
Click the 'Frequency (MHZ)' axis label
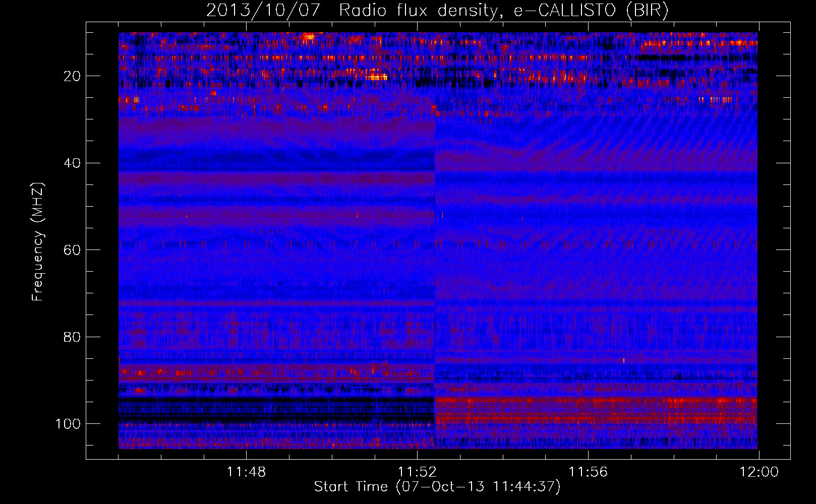(x=38, y=242)
